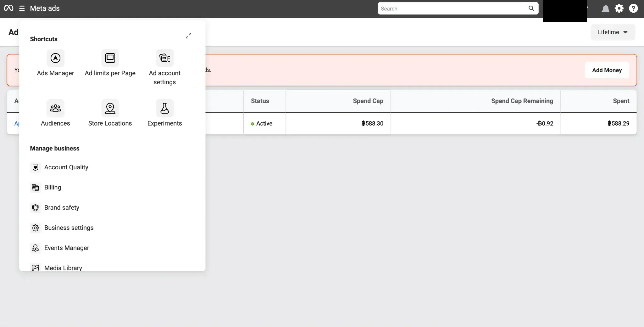
Task: Click the Add Money button
Action: pos(607,70)
